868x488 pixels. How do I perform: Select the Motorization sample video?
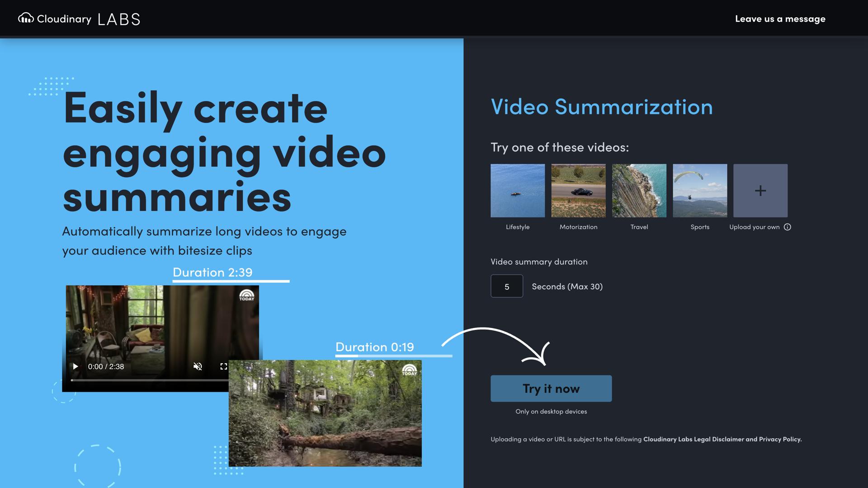[578, 190]
